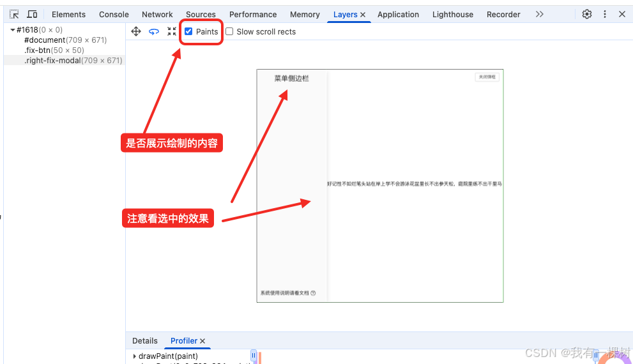This screenshot has height=364, width=633.
Task: Show more DevTools tabs chevron
Action: [x=540, y=14]
